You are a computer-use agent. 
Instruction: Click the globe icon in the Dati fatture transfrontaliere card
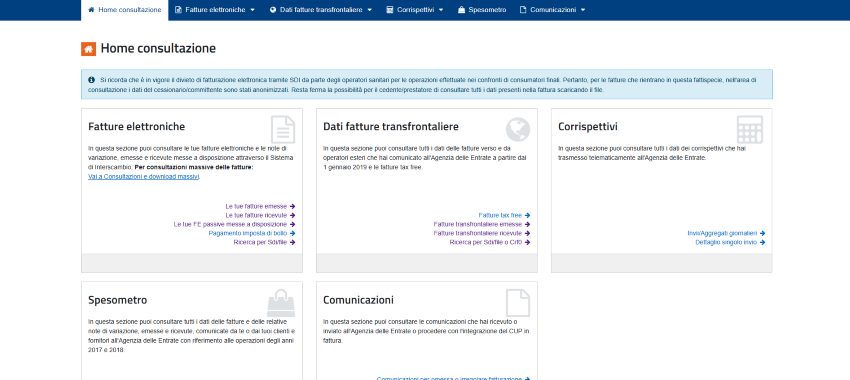click(518, 130)
